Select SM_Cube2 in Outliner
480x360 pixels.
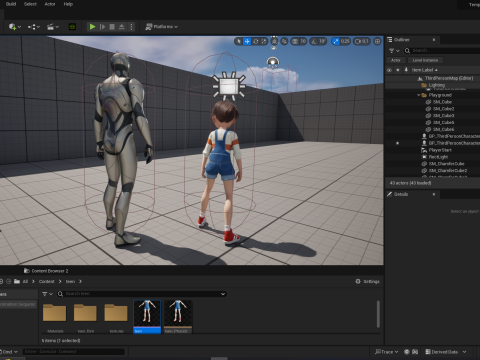coord(443,109)
